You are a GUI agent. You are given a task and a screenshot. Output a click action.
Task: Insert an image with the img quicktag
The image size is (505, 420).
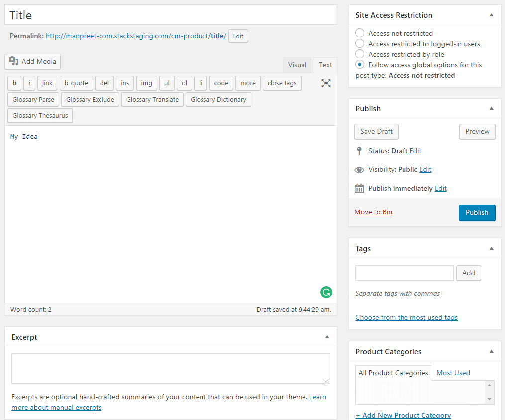tap(146, 83)
